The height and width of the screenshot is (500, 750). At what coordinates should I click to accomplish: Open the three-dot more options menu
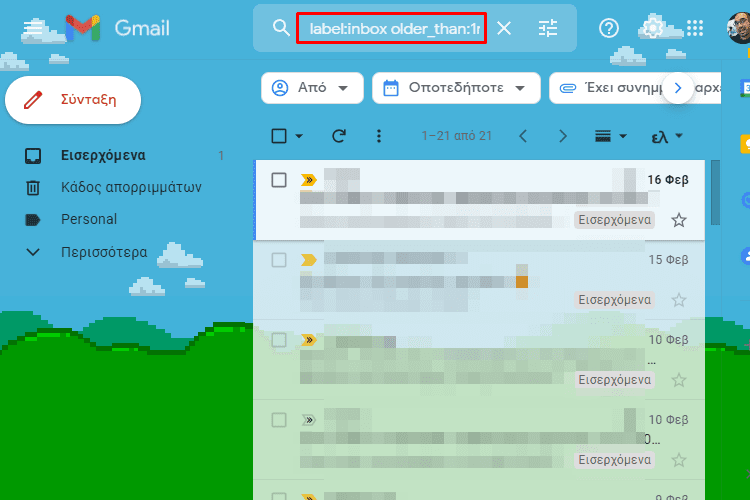[378, 136]
